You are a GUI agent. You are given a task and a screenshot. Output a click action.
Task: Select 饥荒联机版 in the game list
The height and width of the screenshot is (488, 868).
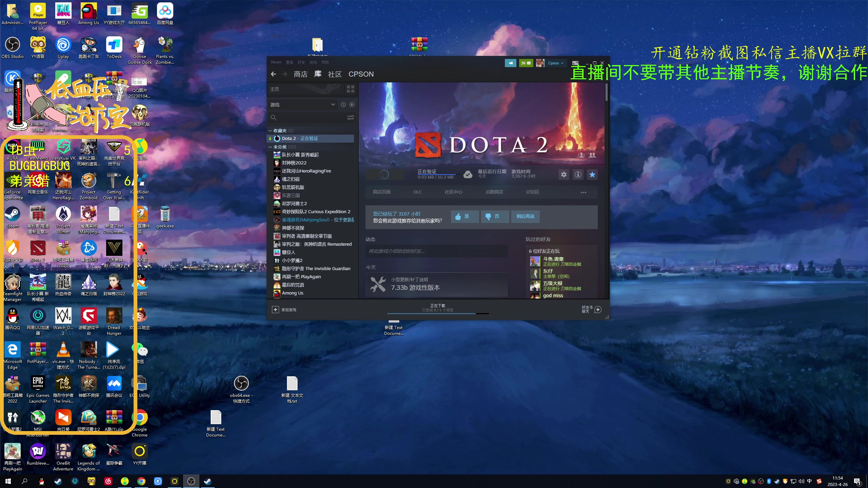pyautogui.click(x=293, y=187)
